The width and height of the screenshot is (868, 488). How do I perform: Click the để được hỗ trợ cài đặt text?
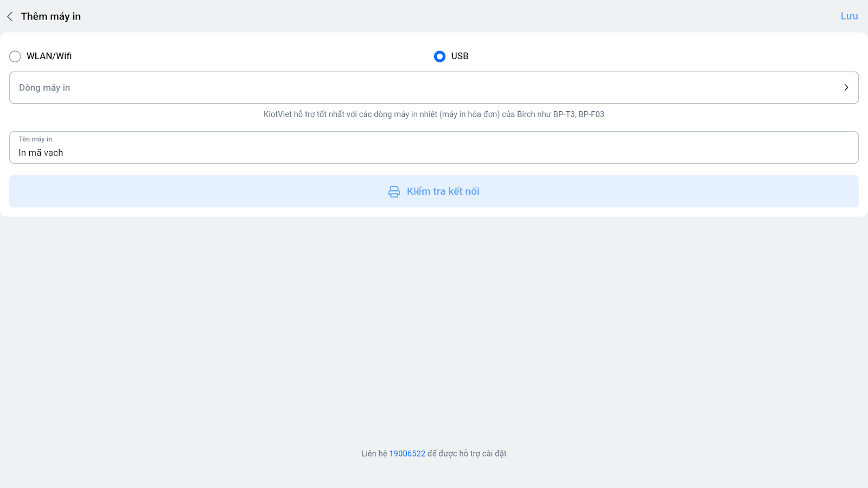coord(467,454)
